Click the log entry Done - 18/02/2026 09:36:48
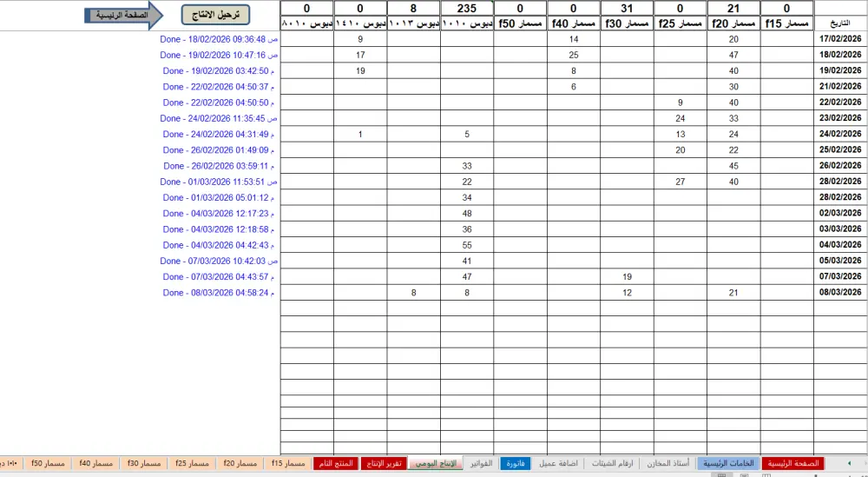This screenshot has height=477, width=868. click(219, 39)
